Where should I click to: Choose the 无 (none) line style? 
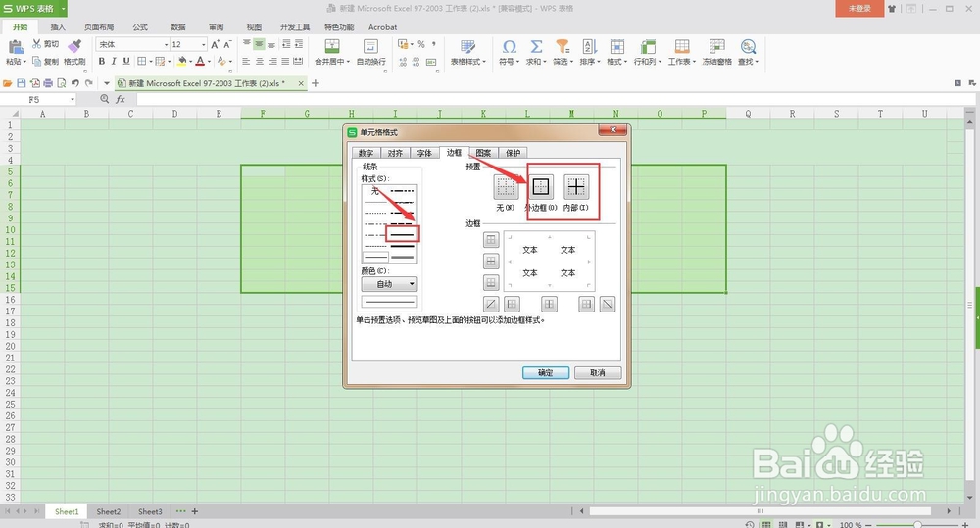(375, 191)
